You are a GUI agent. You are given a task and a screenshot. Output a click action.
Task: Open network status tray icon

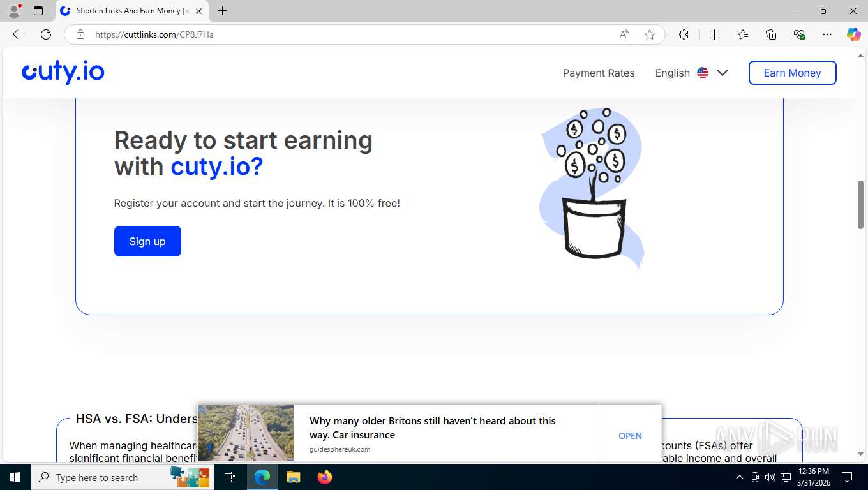786,477
